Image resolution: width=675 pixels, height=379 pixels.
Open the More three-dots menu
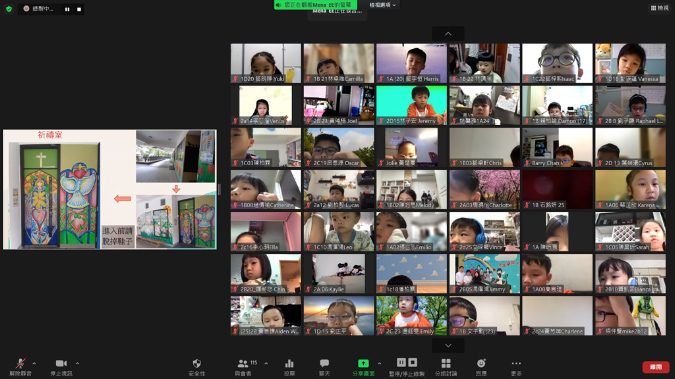point(516,367)
